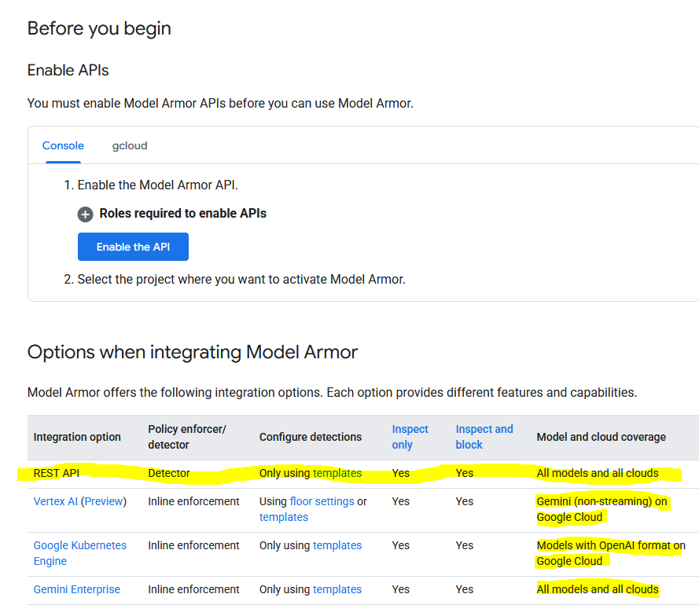Click the 'Policy enforcer/ detector' column header
This screenshot has width=699, height=616.
point(187,437)
